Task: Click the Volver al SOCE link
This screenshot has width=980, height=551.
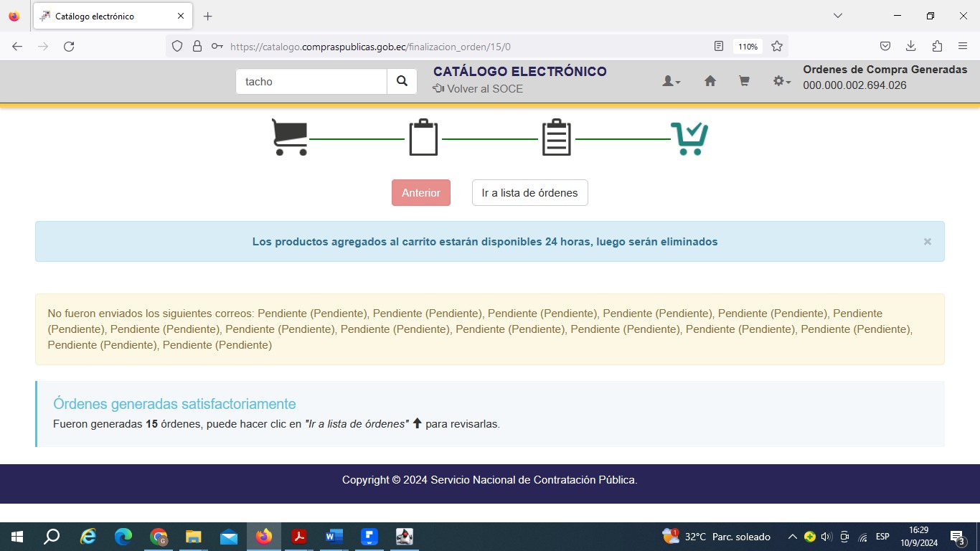Action: [478, 89]
